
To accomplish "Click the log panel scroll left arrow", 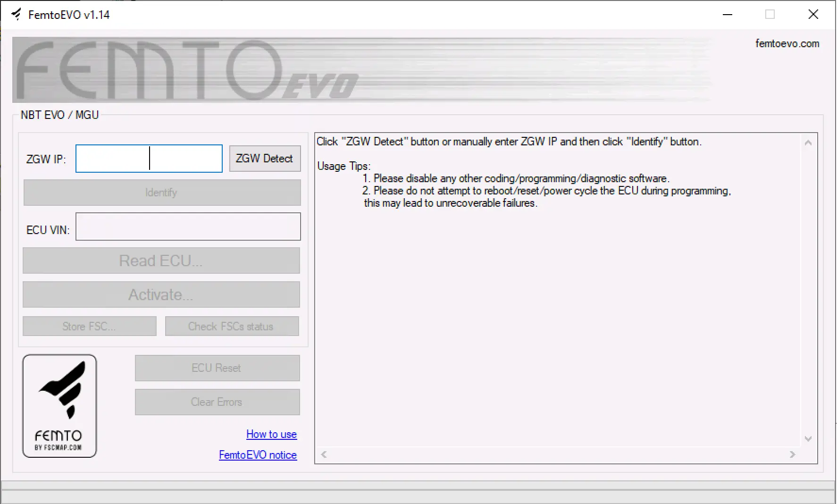I will (324, 454).
